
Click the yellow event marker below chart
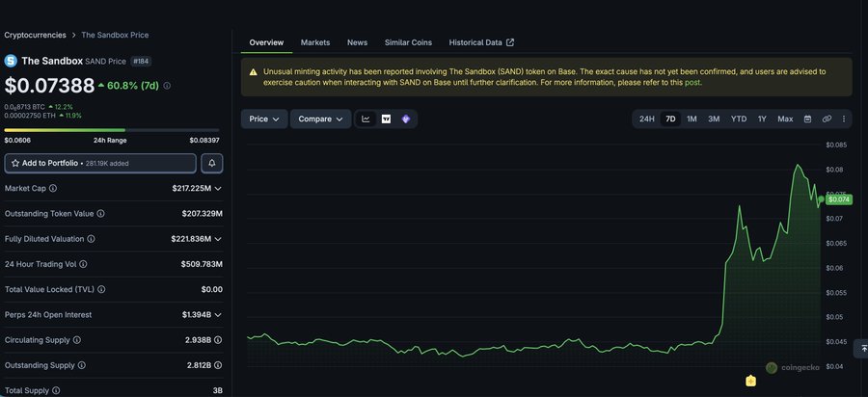750,381
